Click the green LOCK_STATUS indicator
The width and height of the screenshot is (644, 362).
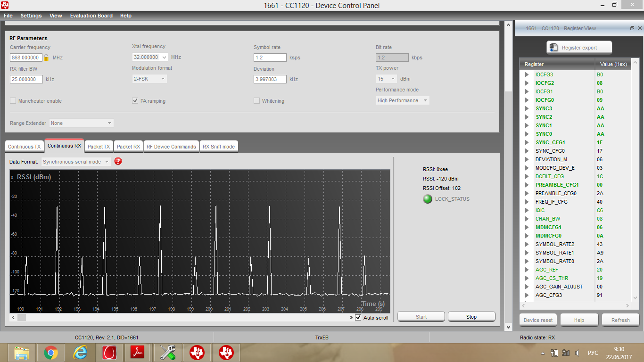point(428,199)
